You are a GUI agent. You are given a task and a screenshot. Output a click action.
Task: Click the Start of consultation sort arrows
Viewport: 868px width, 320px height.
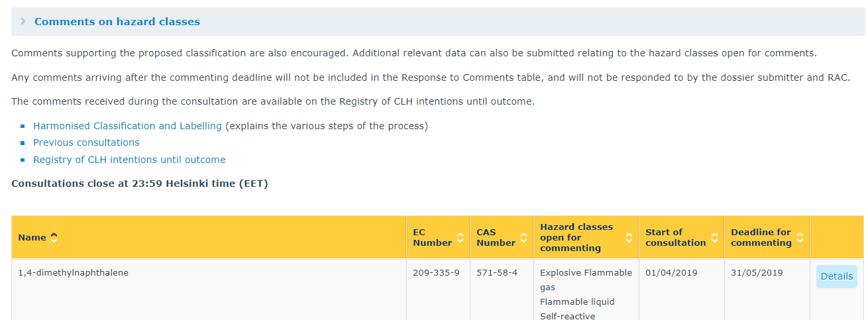[714, 237]
